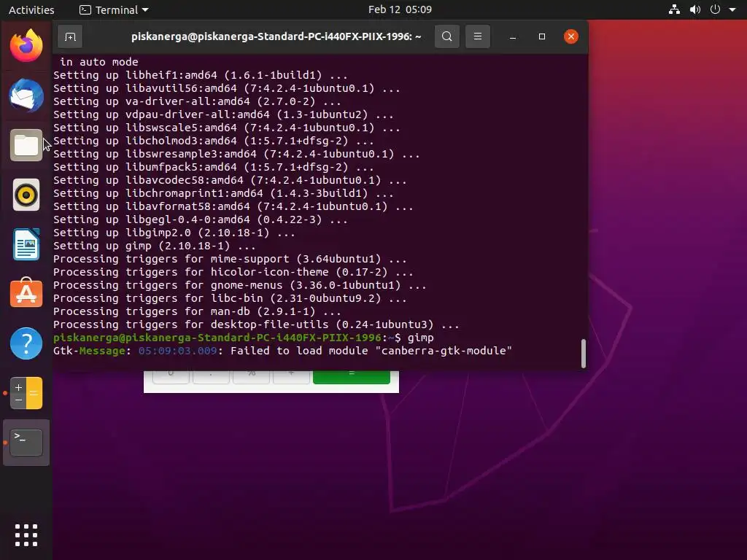747x560 pixels.
Task: Click the "in auto mode" line
Action: pos(99,62)
